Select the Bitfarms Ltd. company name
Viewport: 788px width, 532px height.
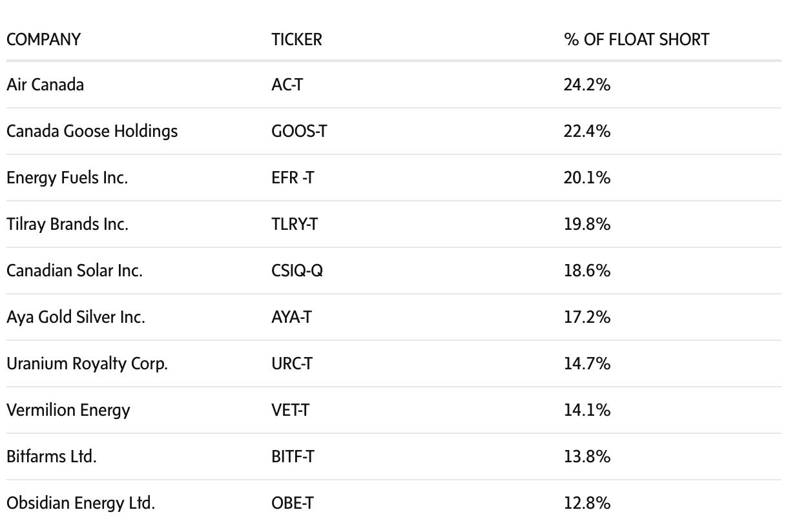[x=52, y=456]
